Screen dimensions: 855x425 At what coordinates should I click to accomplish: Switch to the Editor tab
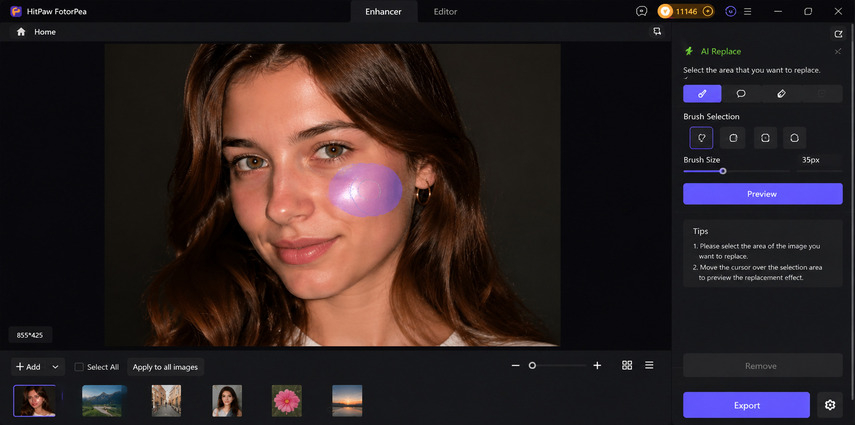pyautogui.click(x=445, y=11)
